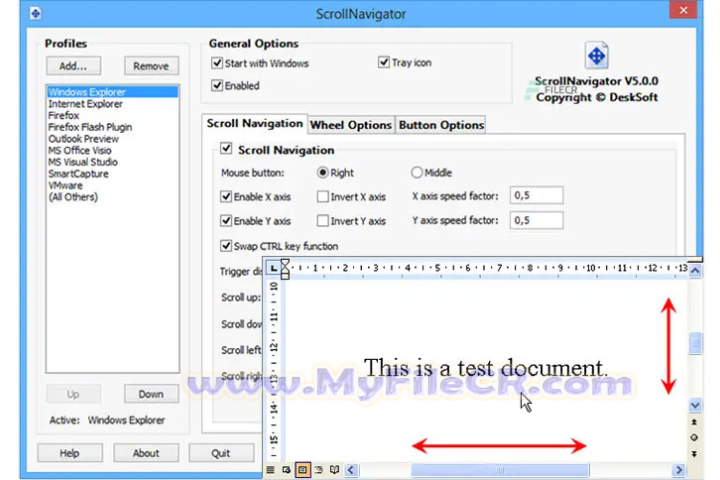Click document scroll left arrow
720x480 pixels.
351,470
